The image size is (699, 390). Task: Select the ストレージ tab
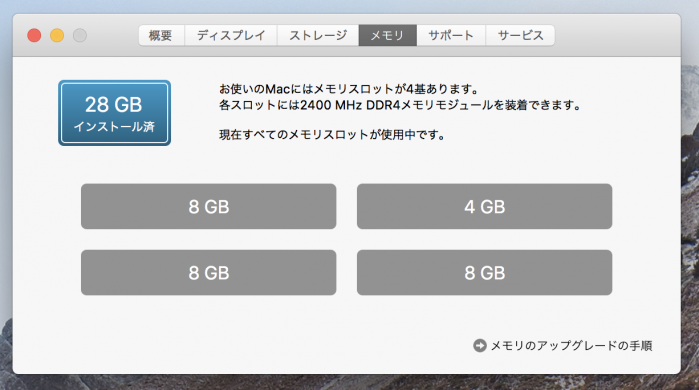(318, 35)
